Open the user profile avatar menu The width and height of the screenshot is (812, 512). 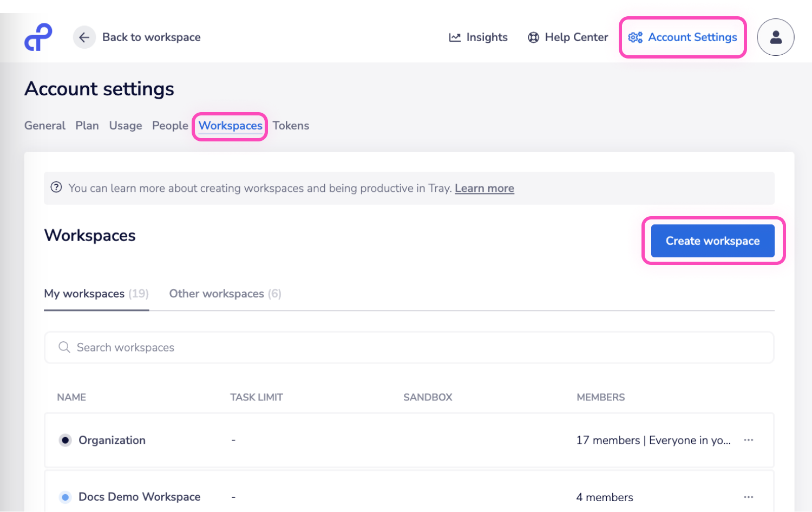point(776,37)
